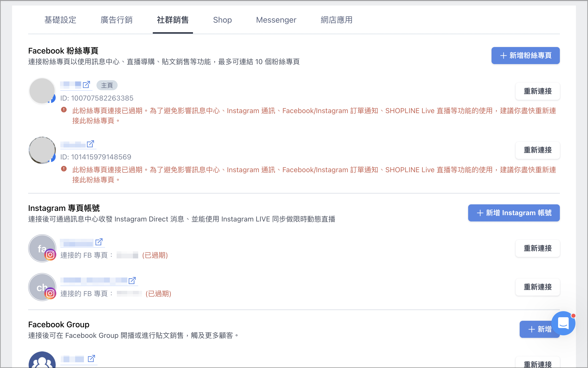Reconnect page ID 100707582263385 via 重新連接
This screenshot has height=368, width=588.
tap(538, 91)
